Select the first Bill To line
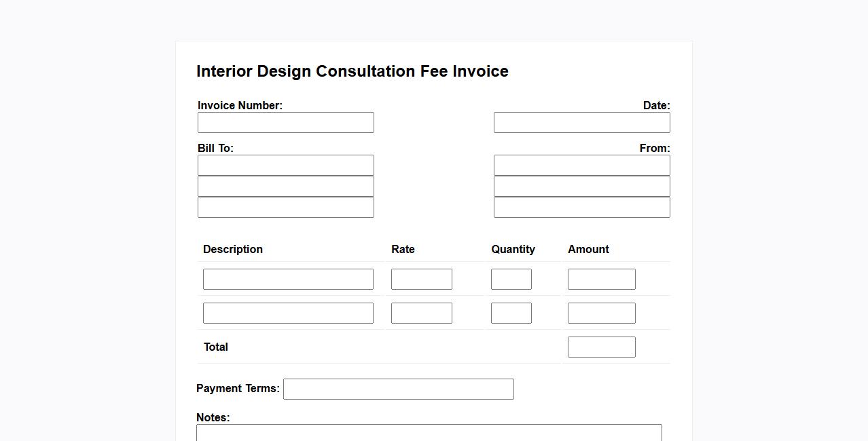 285,166
